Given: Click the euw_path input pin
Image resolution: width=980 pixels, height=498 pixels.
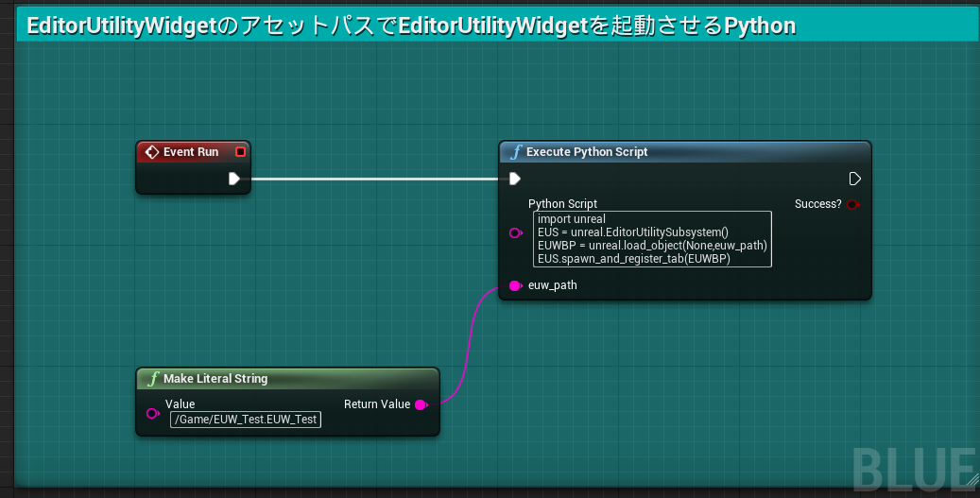Looking at the screenshot, I should click(516, 285).
